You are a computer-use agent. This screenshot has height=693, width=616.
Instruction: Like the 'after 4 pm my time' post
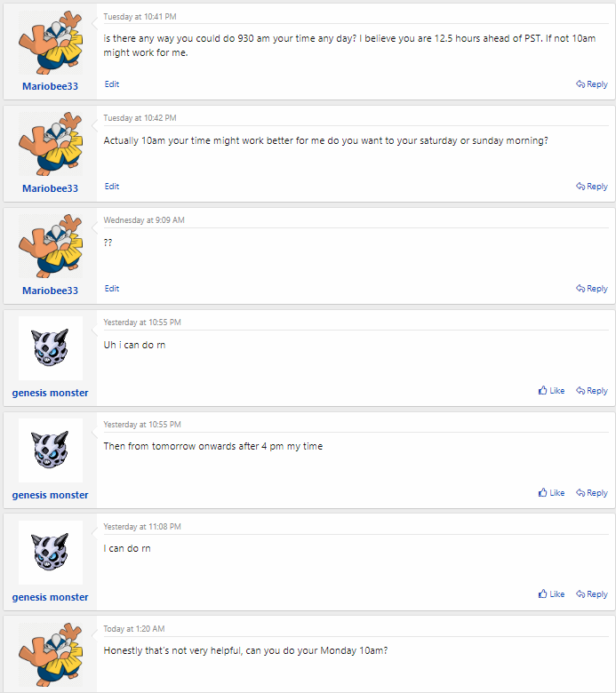point(552,493)
